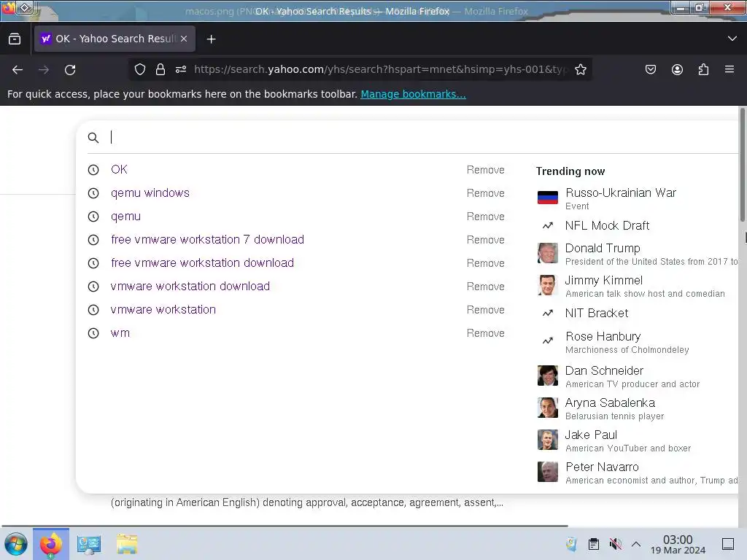Image resolution: width=747 pixels, height=560 pixels.
Task: Choose 'free vmware workstation download' suggestion
Action: (203, 262)
